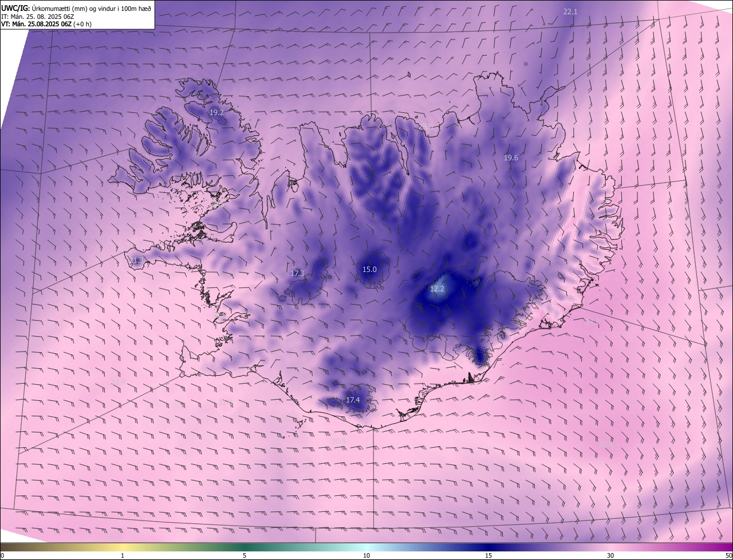
Task: Click the 'VT: Mán. 25.08.2025 06Z (+0 h)' line
Action: 46,24
